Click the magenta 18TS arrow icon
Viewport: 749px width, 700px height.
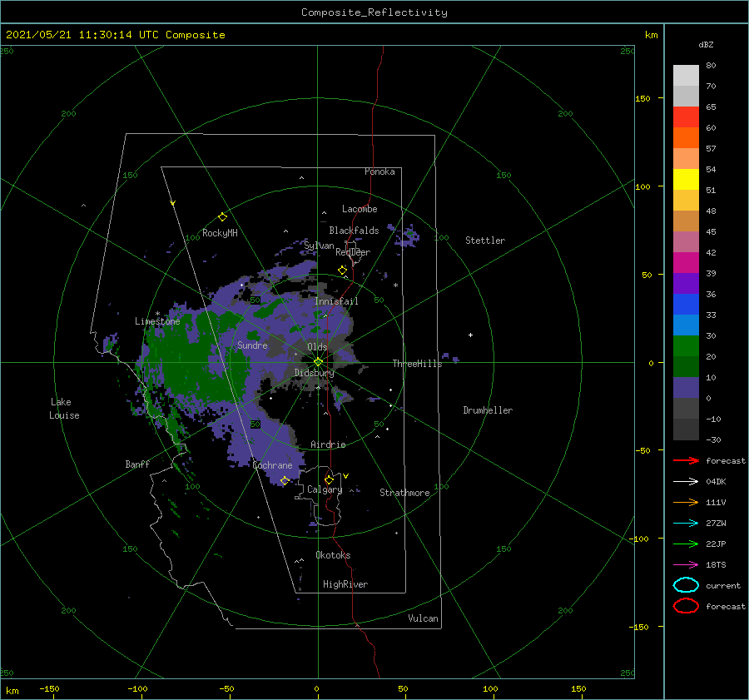(686, 565)
